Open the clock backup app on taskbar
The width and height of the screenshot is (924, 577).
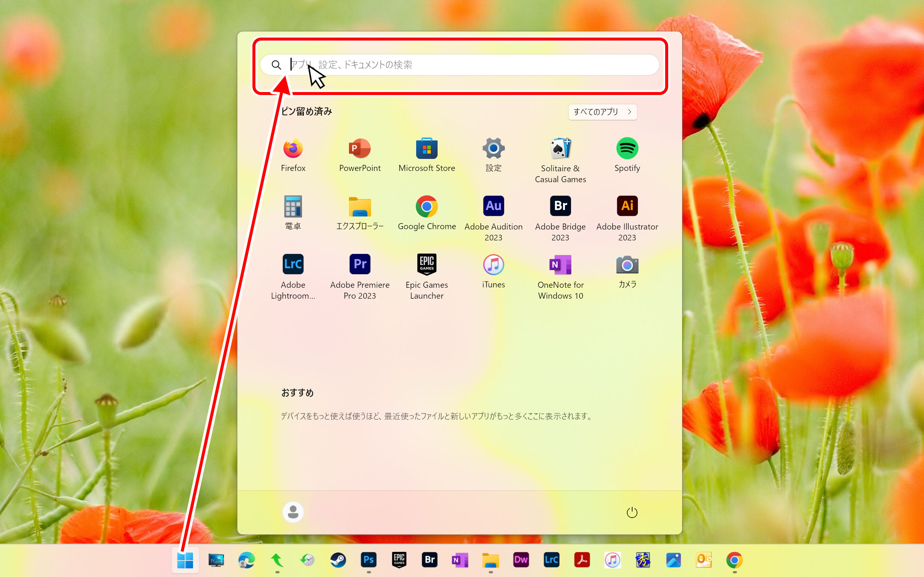tap(308, 560)
